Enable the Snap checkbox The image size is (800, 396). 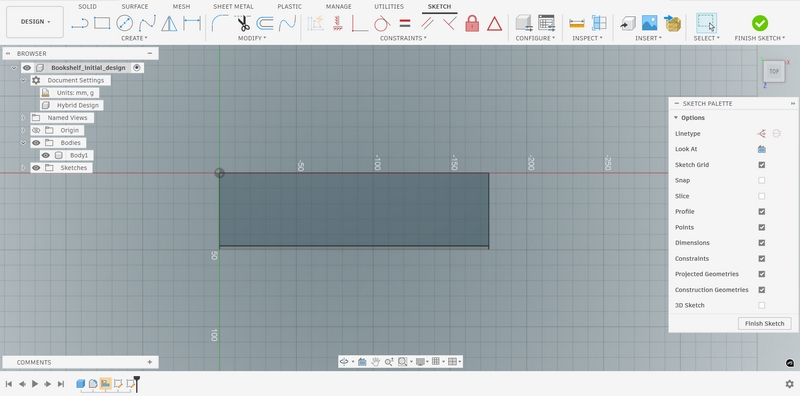coord(762,180)
